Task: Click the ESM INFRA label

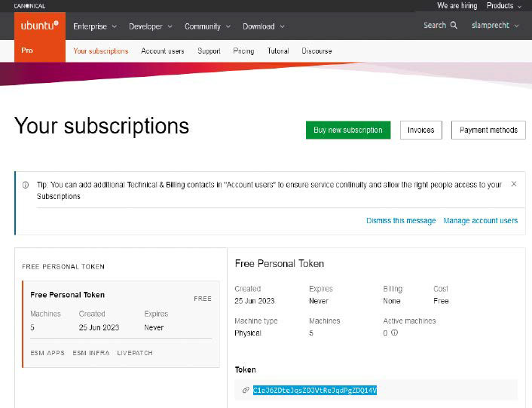Action: click(x=91, y=353)
